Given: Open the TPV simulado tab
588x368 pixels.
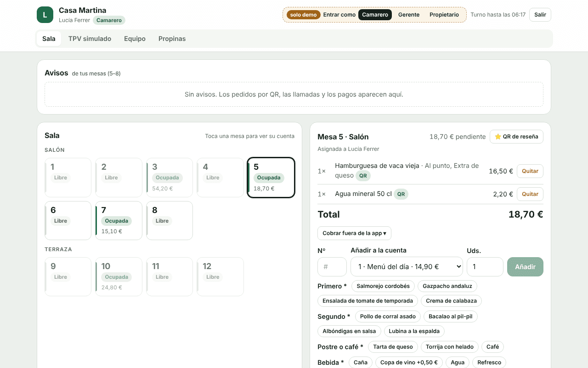Looking at the screenshot, I should click(90, 39).
